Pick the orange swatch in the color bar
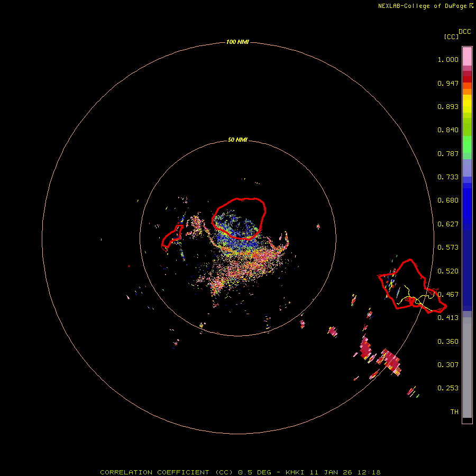 [x=467, y=91]
